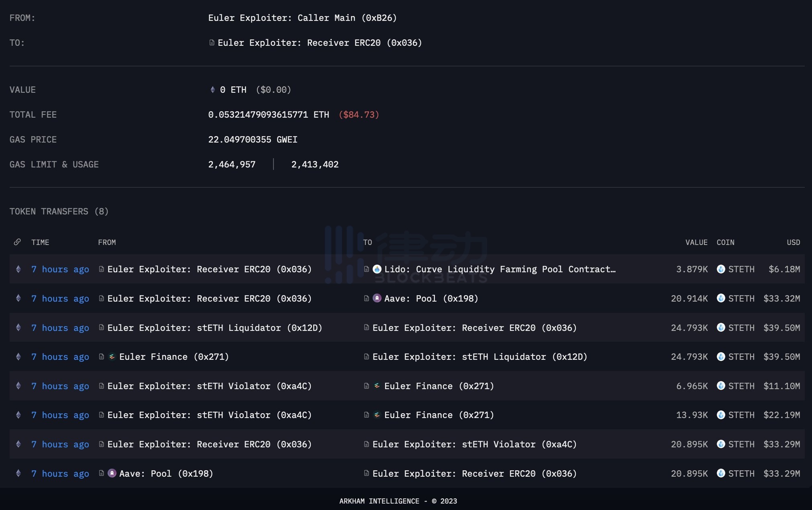Click the Aave icon in the last row's FROM column
Viewport: 812px width, 510px height.
112,473
